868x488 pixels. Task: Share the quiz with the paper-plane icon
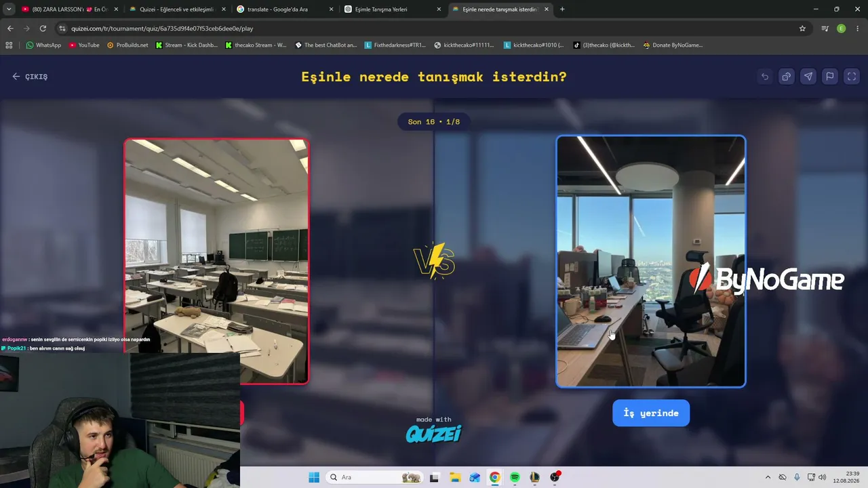click(x=808, y=77)
